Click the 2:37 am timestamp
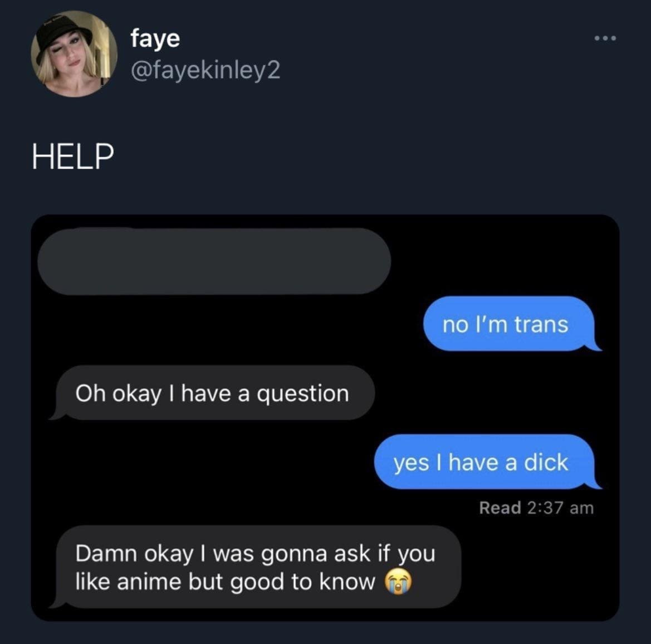Screen dimensions: 651x644 point(559,508)
